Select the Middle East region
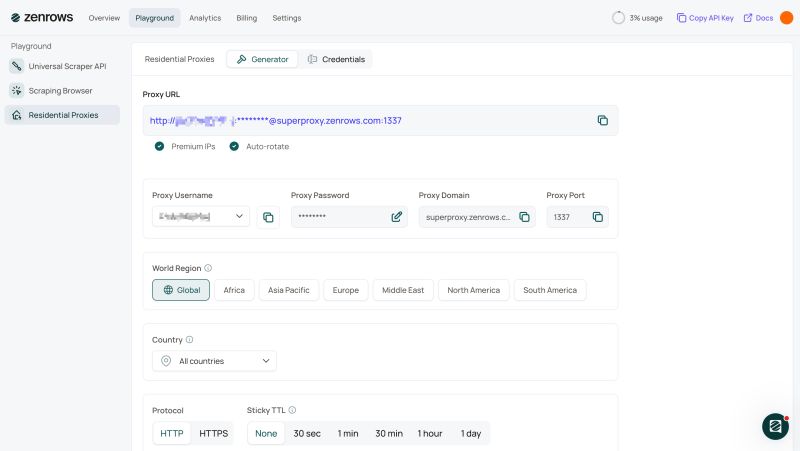This screenshot has height=451, width=800. (x=403, y=290)
